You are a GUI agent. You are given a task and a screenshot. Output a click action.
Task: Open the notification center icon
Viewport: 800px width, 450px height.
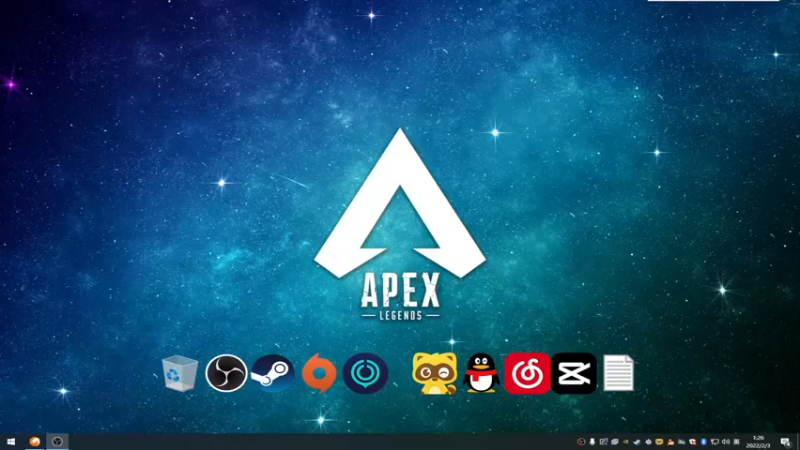786,442
